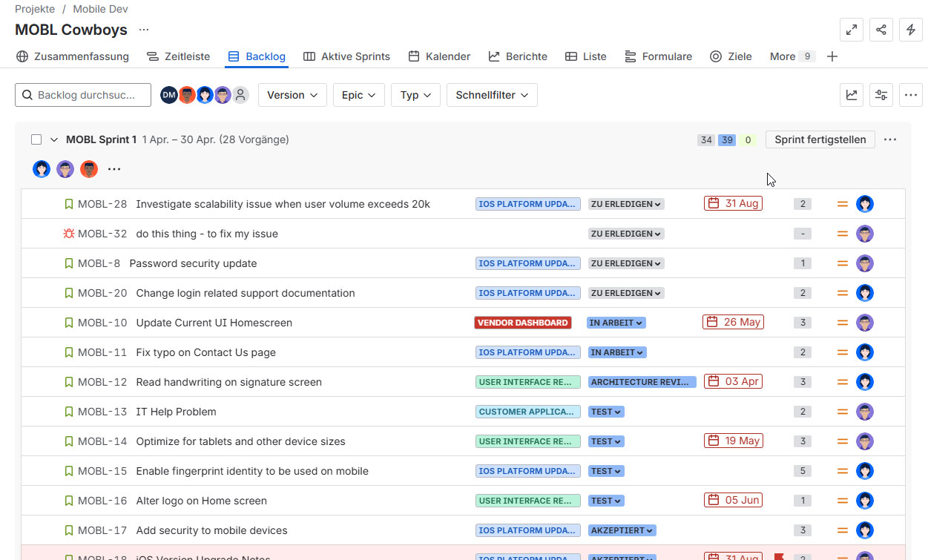This screenshot has height=560, width=928.
Task: Click 'Enable fingerprint identity' issue summary
Action: click(252, 471)
